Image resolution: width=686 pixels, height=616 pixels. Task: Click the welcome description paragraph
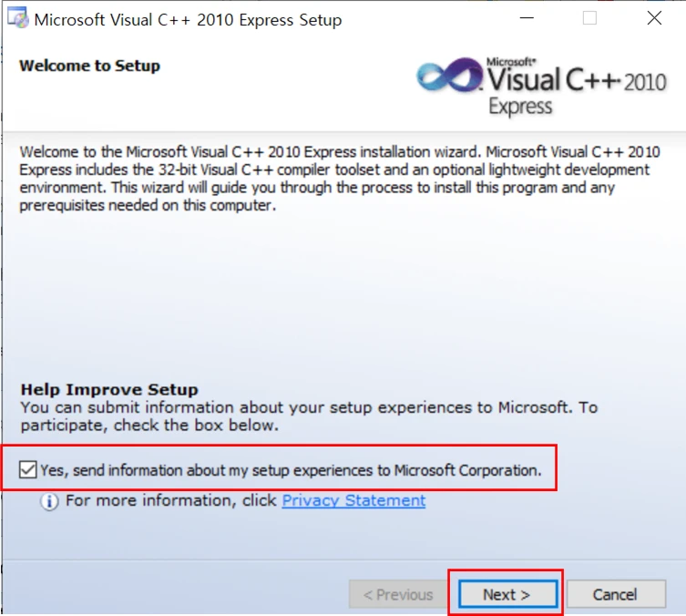[x=339, y=179]
